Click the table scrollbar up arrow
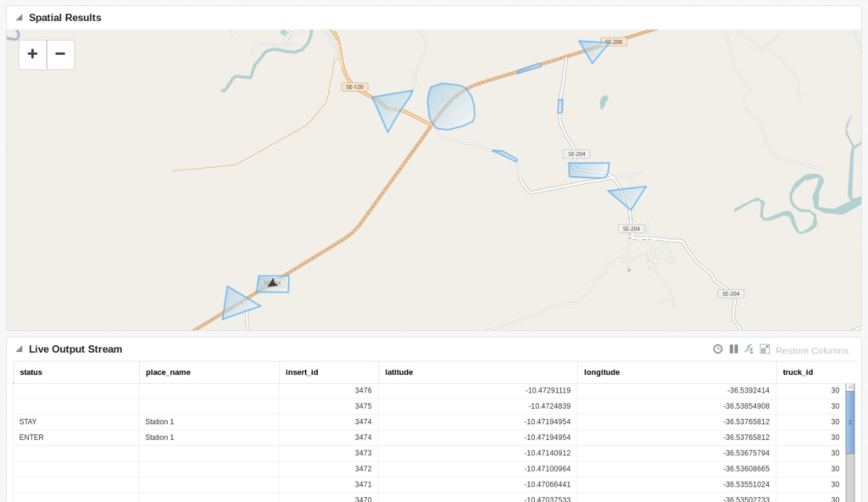Image resolution: width=868 pixels, height=502 pixels. (850, 388)
